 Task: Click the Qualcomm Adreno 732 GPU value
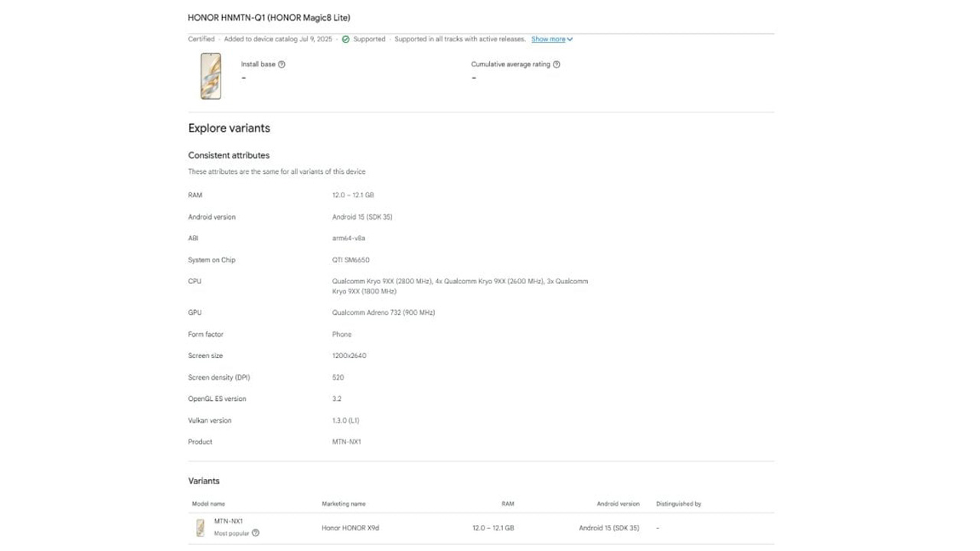[x=384, y=313]
